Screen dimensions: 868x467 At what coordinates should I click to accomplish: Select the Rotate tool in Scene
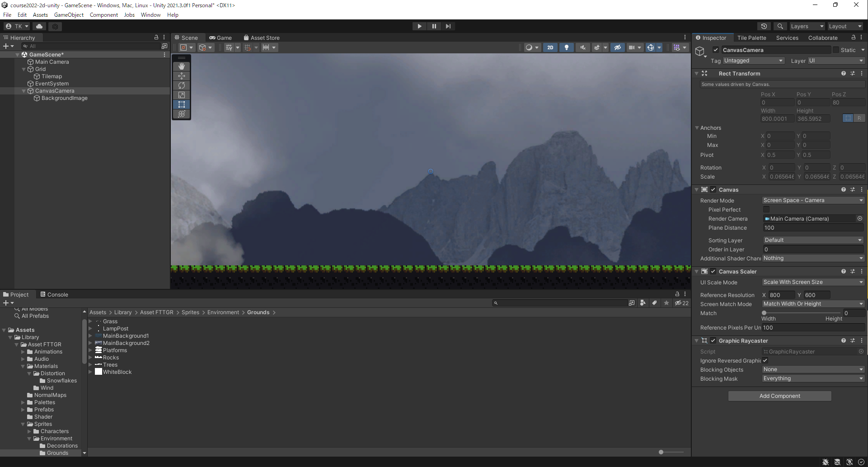click(182, 85)
